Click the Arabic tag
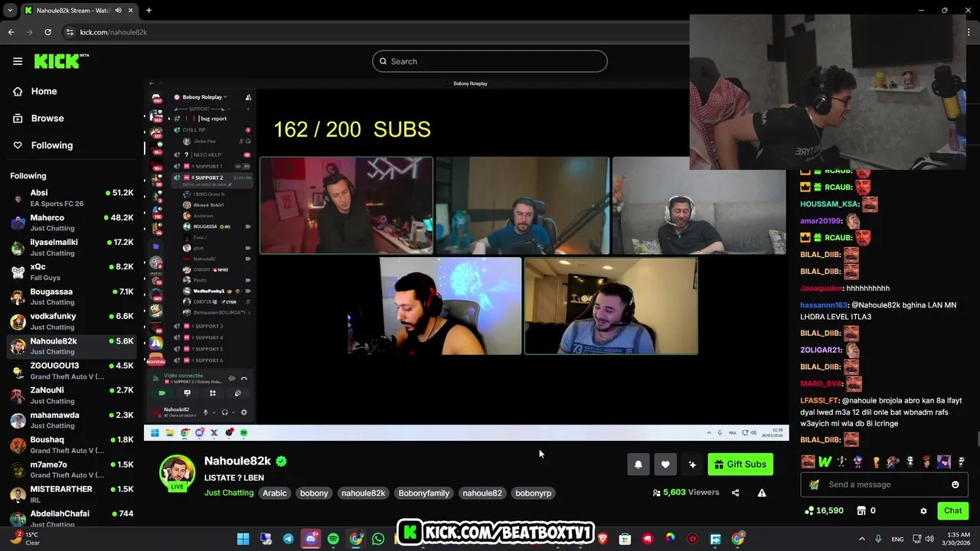The width and height of the screenshot is (980, 551). (275, 493)
